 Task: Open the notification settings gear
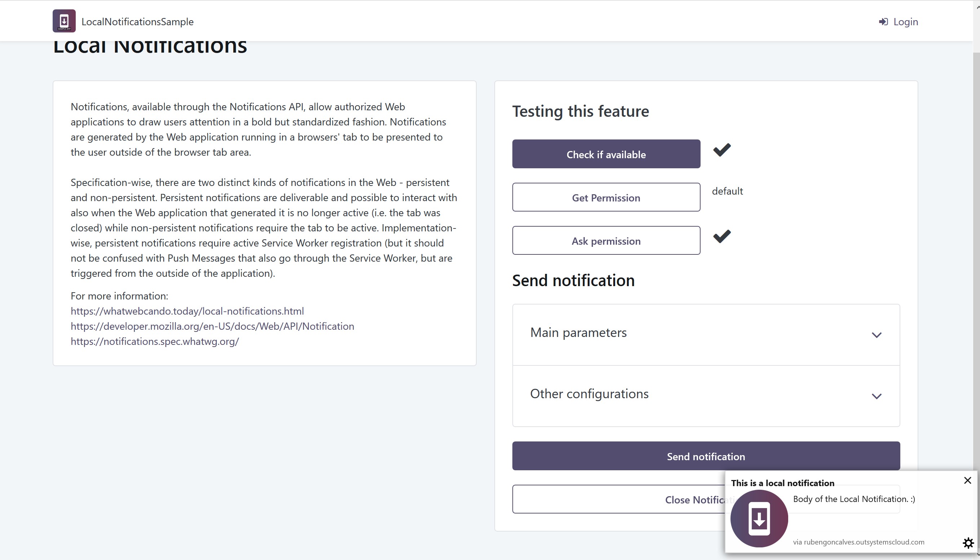(x=968, y=543)
